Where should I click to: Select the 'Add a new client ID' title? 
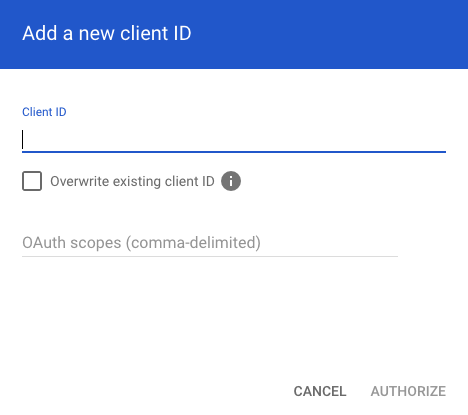point(107,33)
